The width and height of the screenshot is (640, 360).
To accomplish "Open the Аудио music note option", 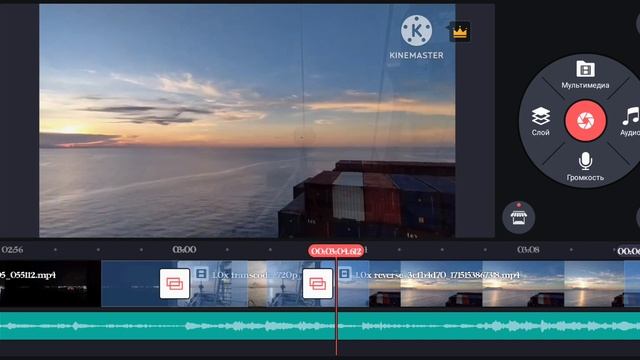I will (x=630, y=121).
